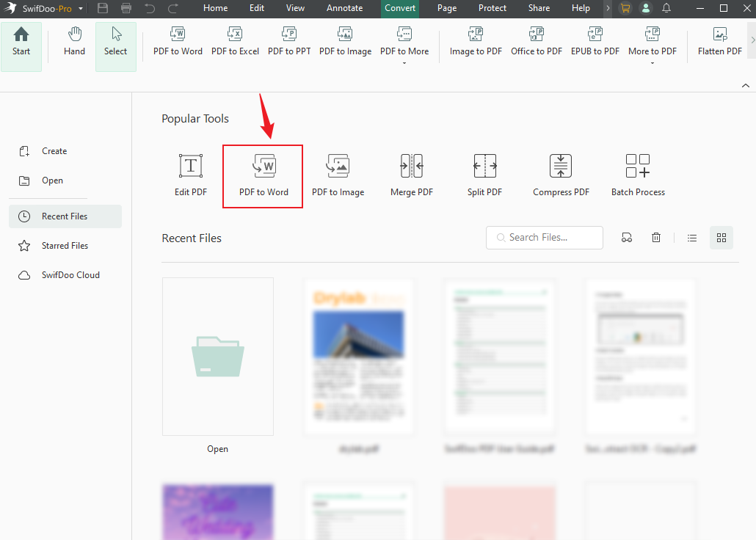Open the Share tab
The width and height of the screenshot is (756, 540).
[x=539, y=8]
